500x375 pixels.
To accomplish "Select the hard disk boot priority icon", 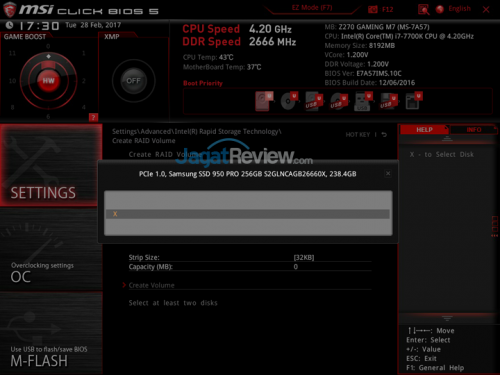I will coord(264,100).
